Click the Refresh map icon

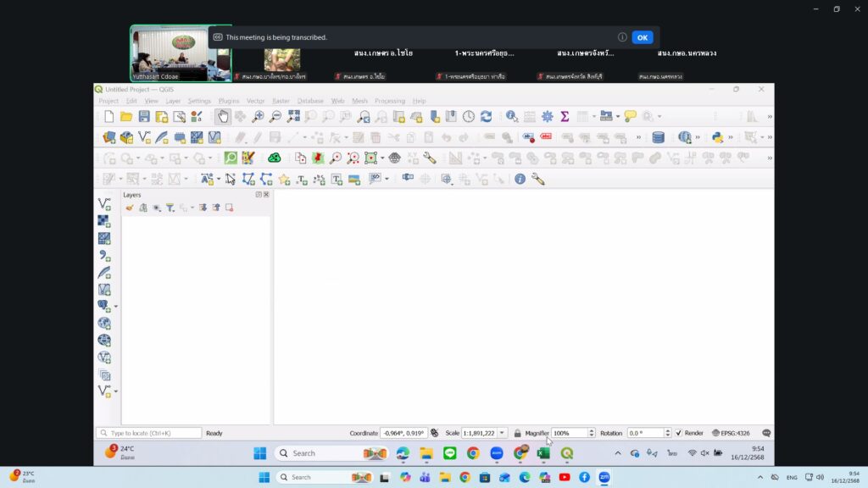point(486,117)
